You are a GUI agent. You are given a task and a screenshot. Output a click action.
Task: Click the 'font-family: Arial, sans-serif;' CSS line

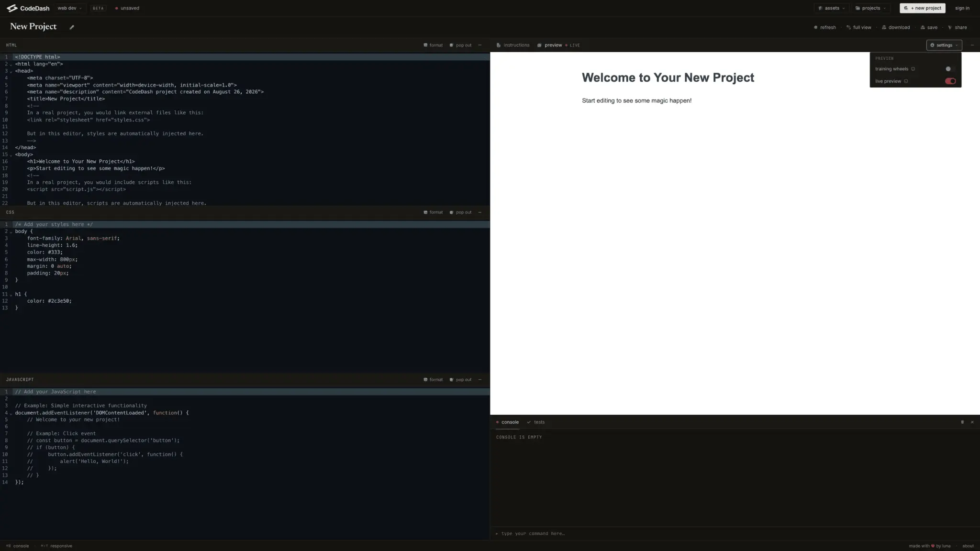(x=73, y=238)
